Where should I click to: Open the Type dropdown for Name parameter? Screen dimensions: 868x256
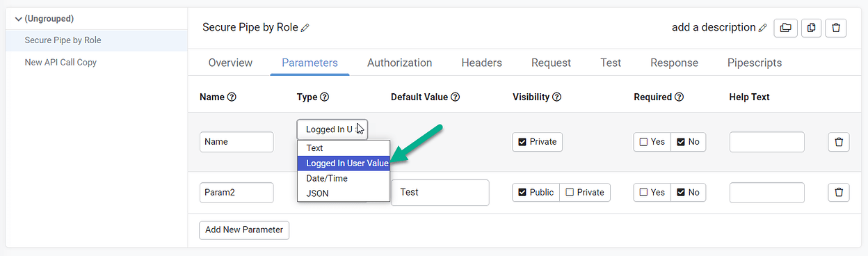(332, 129)
